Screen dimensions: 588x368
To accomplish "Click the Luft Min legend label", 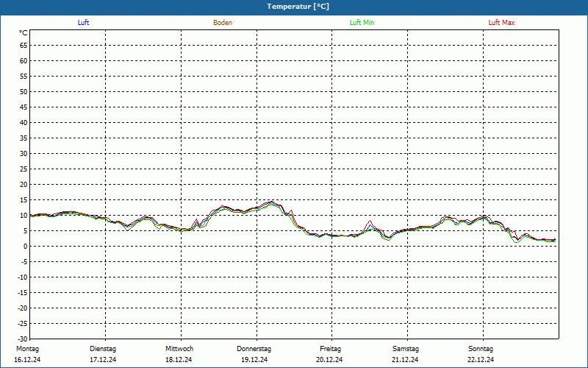I will click(x=362, y=23).
